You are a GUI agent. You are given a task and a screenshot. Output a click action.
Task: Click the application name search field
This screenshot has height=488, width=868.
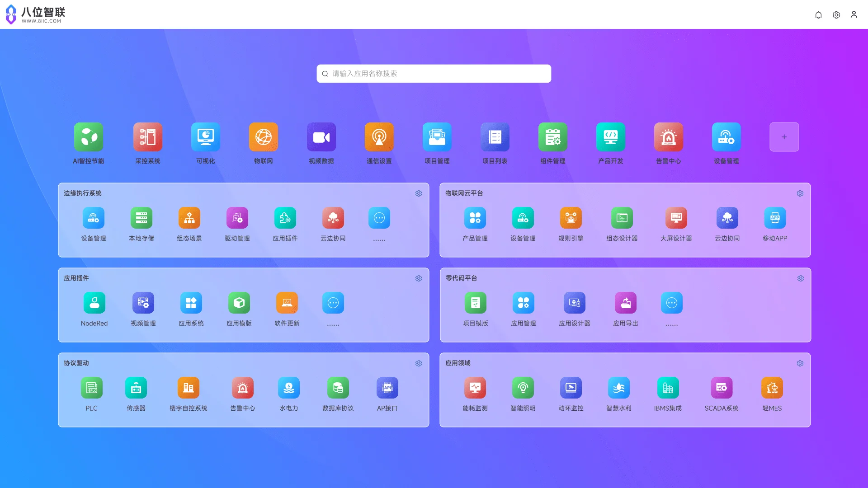(x=434, y=74)
